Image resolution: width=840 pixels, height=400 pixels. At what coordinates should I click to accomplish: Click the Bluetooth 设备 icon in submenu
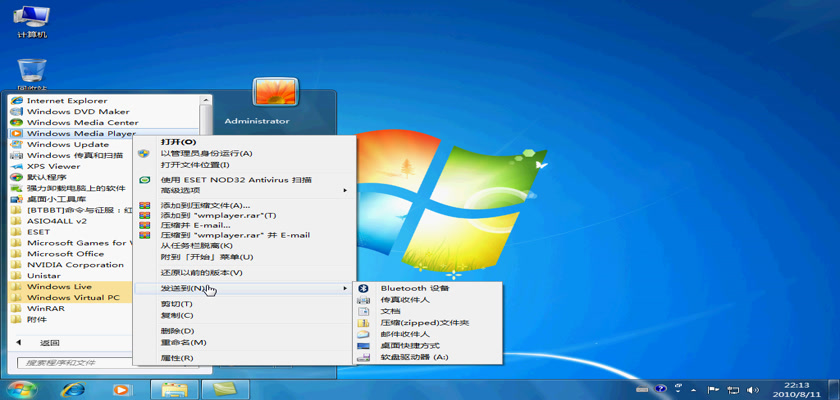[x=363, y=288]
